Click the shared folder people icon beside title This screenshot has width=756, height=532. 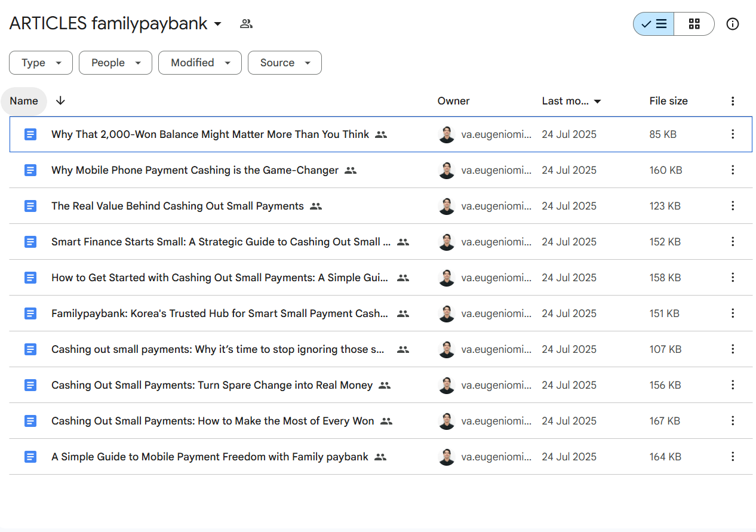tap(246, 24)
